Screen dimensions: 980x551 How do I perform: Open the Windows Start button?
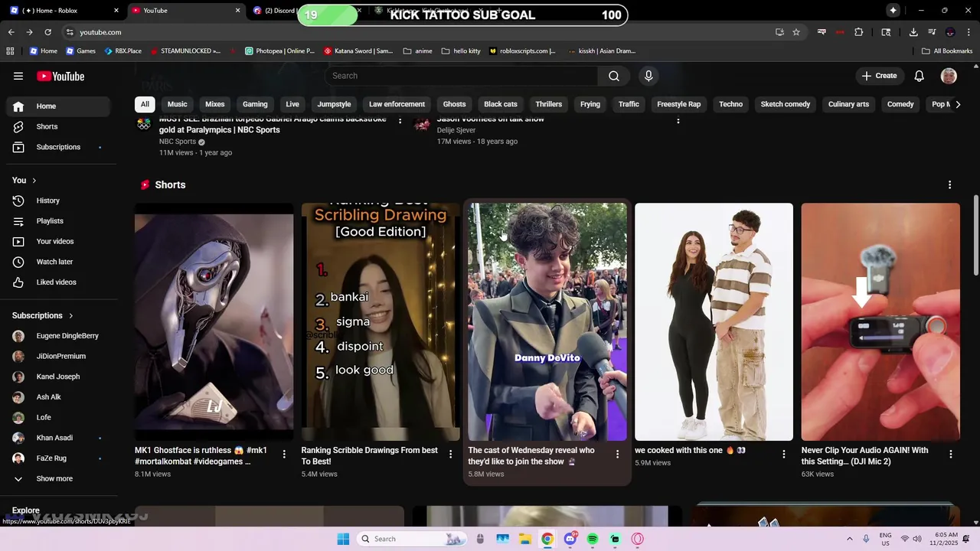point(343,539)
